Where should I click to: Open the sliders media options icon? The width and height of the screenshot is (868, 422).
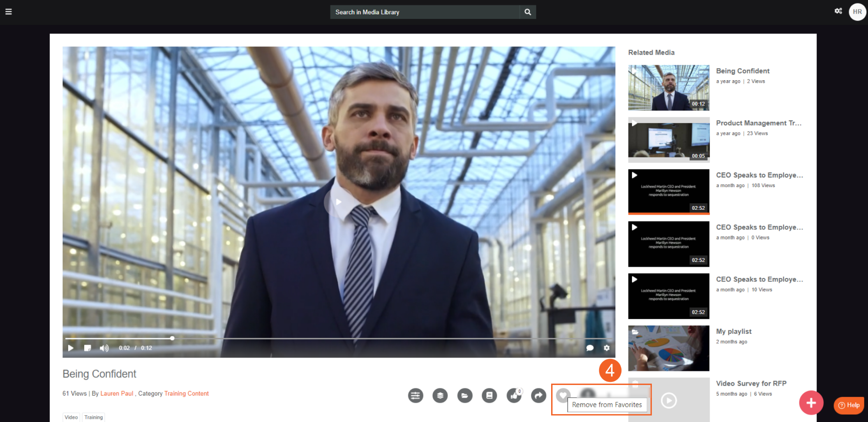point(416,396)
